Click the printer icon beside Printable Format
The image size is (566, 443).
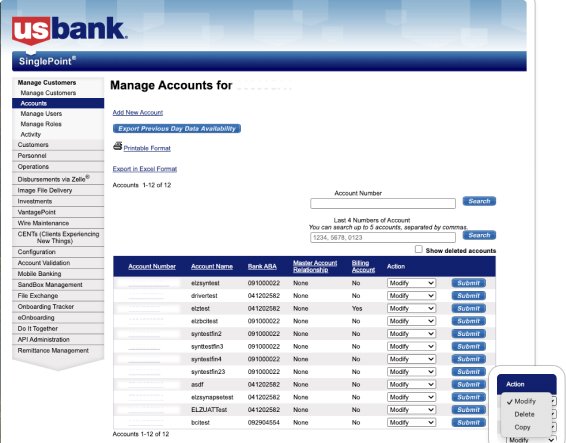(117, 146)
